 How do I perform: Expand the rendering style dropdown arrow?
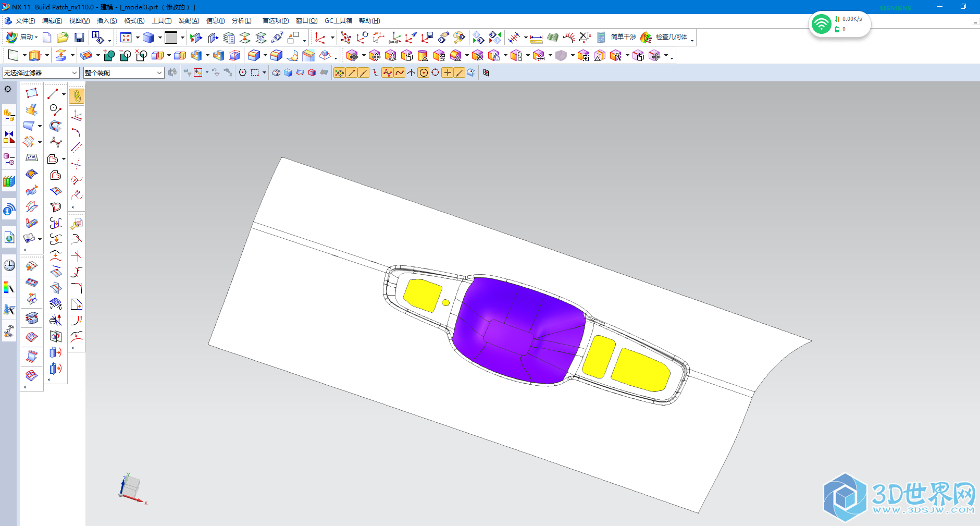tap(159, 38)
